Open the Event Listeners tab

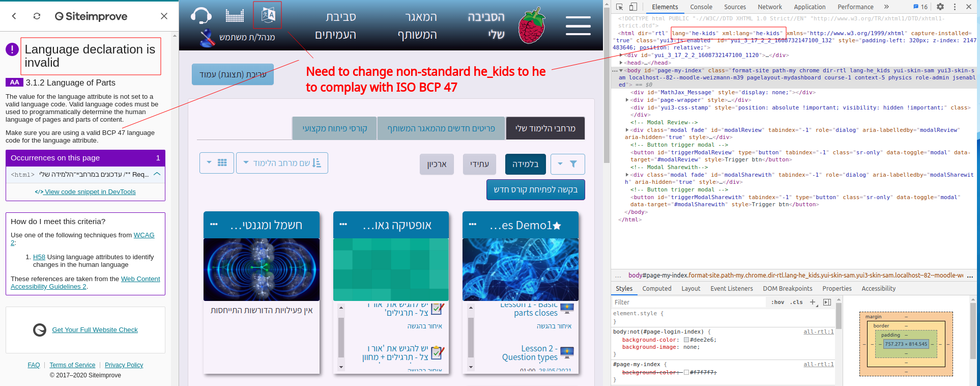click(732, 288)
